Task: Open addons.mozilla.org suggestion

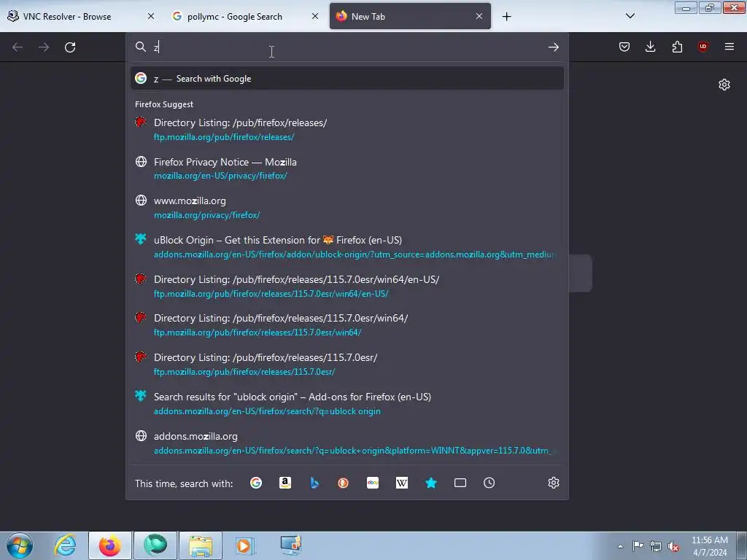Action: pyautogui.click(x=347, y=443)
